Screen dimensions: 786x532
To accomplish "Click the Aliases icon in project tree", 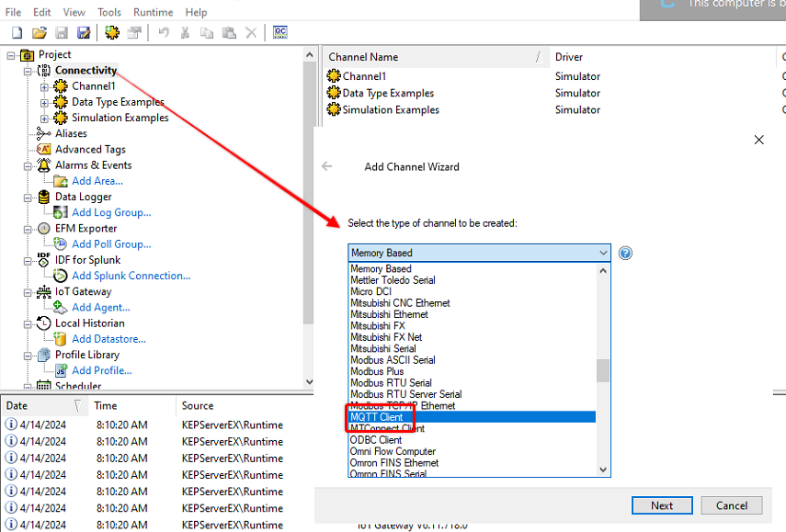I will (44, 134).
